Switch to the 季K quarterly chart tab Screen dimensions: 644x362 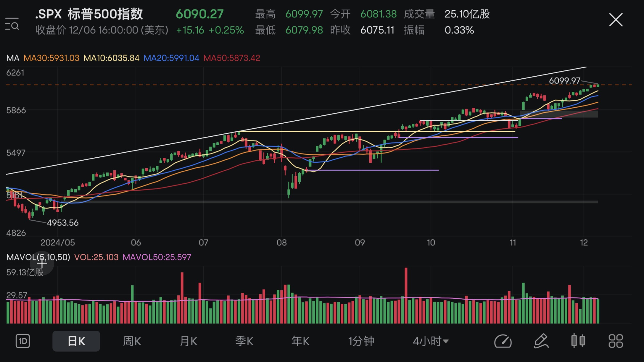244,341
